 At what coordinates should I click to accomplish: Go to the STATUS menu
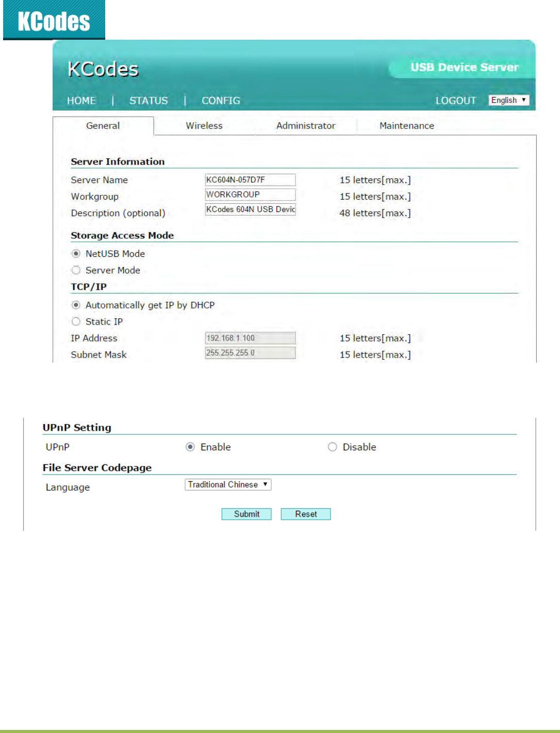coord(149,101)
